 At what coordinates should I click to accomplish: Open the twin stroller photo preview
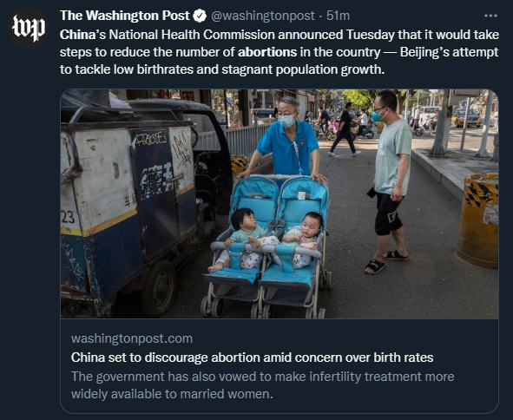280,204
